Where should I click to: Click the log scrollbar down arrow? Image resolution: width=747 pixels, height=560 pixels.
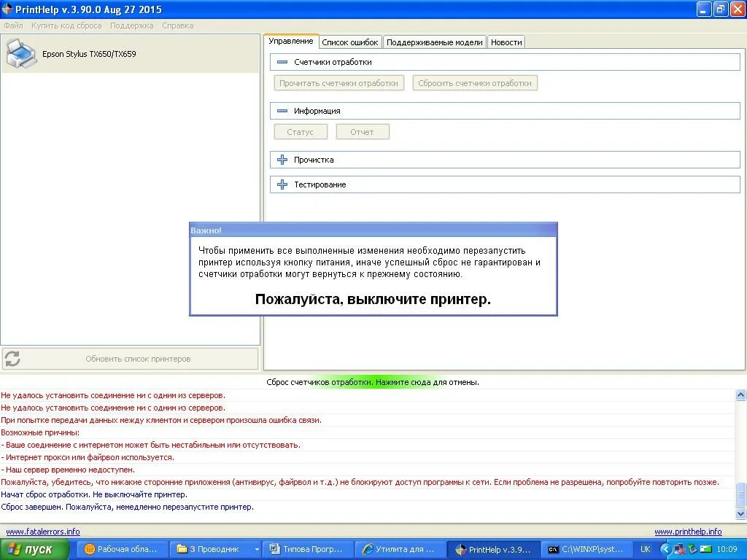(x=740, y=513)
